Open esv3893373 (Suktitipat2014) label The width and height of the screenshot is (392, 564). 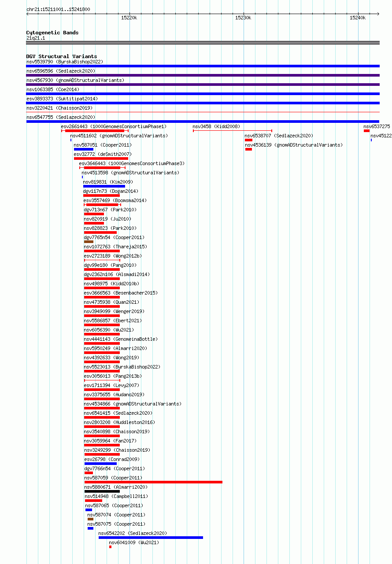[62, 99]
